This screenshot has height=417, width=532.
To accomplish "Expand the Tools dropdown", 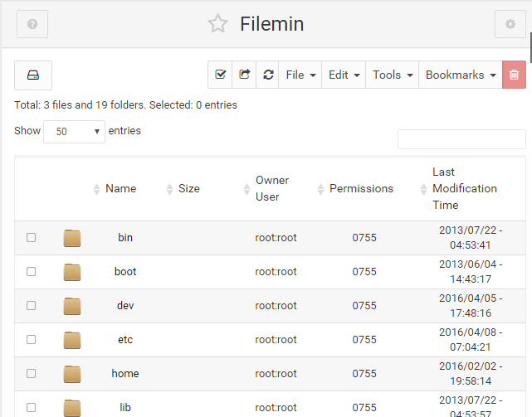I will click(x=392, y=75).
